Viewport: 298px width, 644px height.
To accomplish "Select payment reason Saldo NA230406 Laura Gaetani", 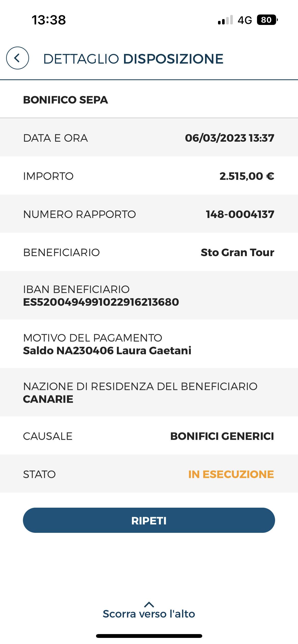I will 107,350.
